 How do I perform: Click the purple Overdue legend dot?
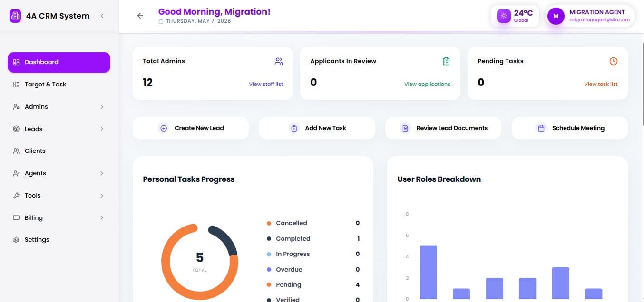pyautogui.click(x=269, y=270)
